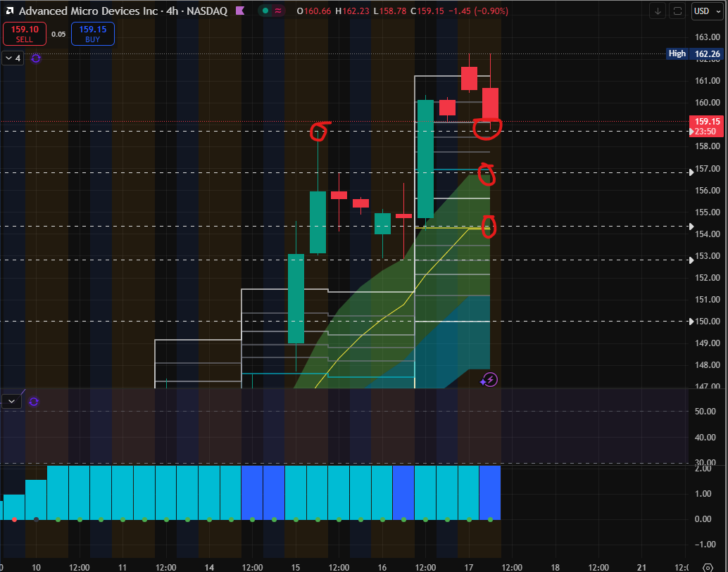The width and height of the screenshot is (728, 572).
Task: Click the 0.05 spread value
Action: pos(58,34)
